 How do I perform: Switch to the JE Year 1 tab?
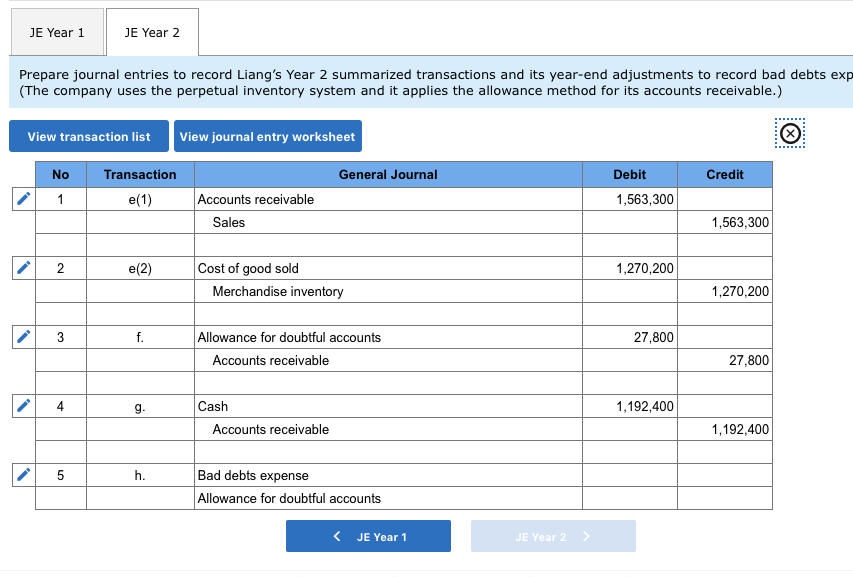tap(57, 33)
